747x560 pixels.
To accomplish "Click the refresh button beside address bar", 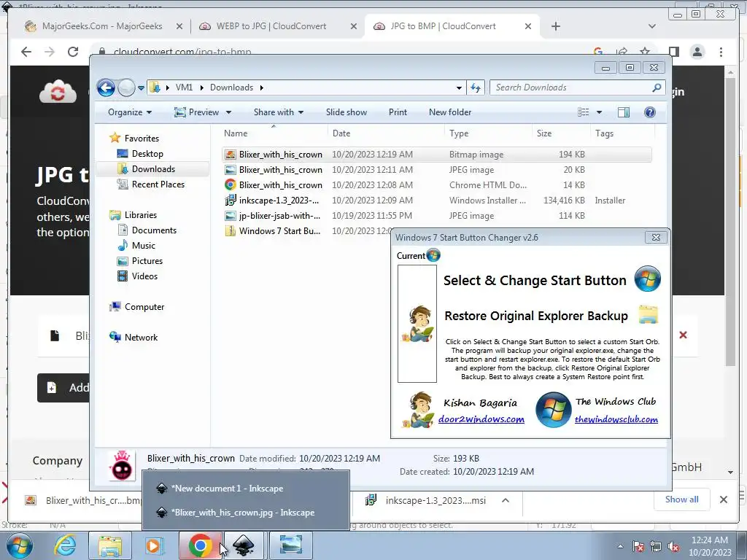I will (476, 87).
